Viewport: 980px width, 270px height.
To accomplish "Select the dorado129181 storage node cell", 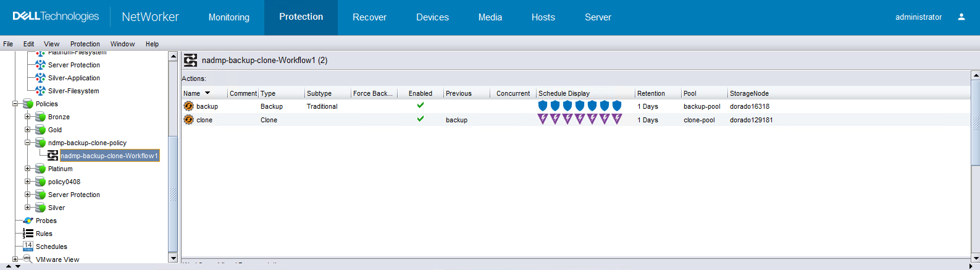I will [x=752, y=120].
